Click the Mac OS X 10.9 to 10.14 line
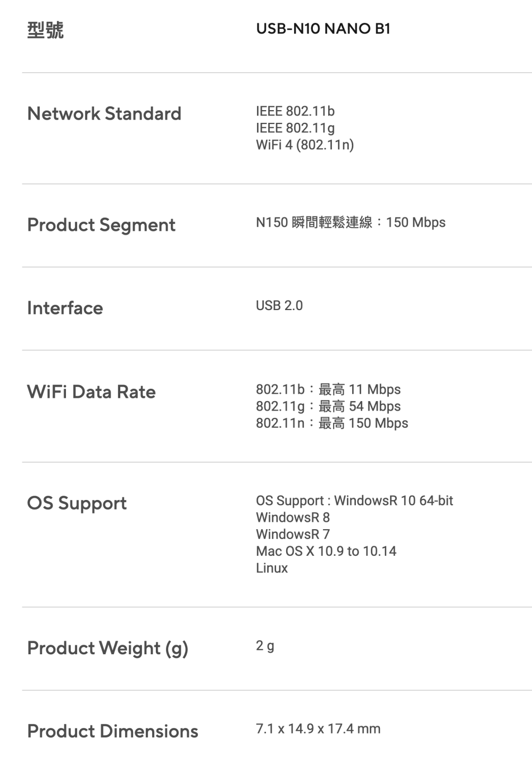 click(326, 551)
